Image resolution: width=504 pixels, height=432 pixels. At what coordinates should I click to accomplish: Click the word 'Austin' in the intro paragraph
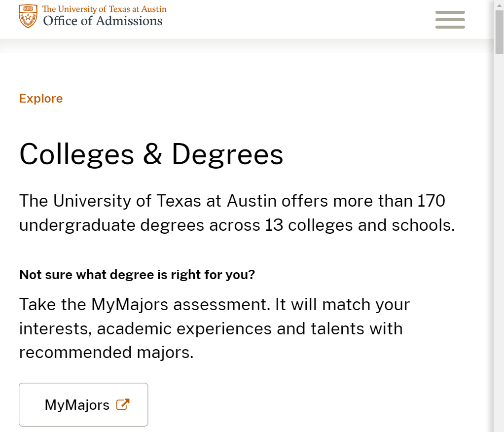click(252, 201)
